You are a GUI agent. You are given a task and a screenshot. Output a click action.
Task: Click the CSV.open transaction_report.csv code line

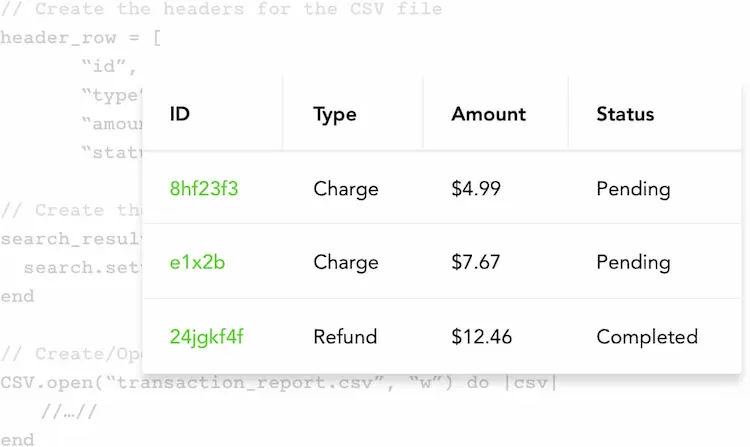pyautogui.click(x=279, y=382)
